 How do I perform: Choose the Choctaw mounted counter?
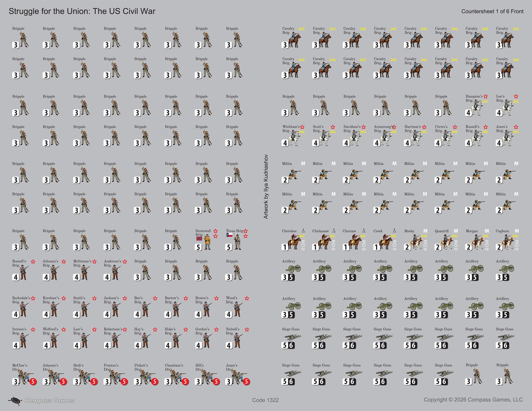pyautogui.click(x=354, y=240)
